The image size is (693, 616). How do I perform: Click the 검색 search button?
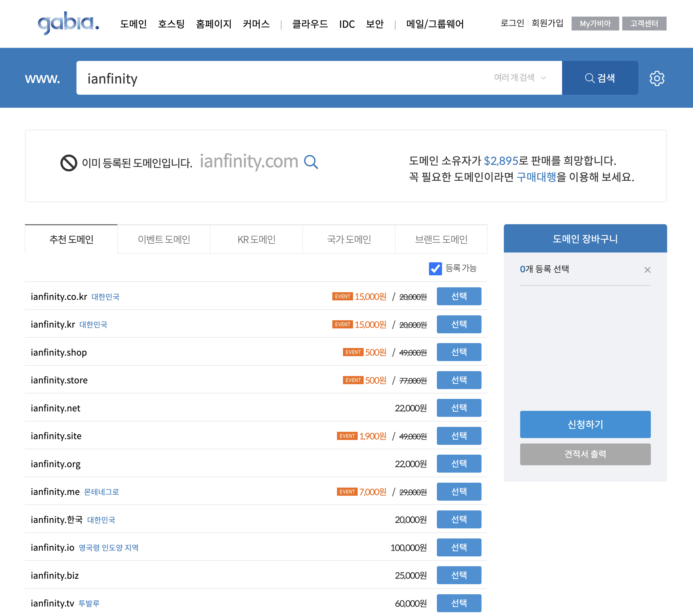point(600,78)
